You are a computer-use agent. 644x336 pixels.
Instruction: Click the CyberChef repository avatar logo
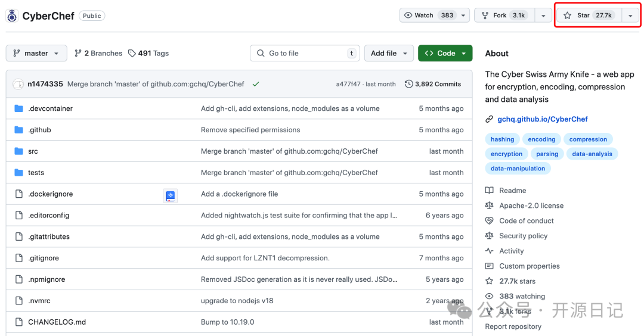[13, 15]
